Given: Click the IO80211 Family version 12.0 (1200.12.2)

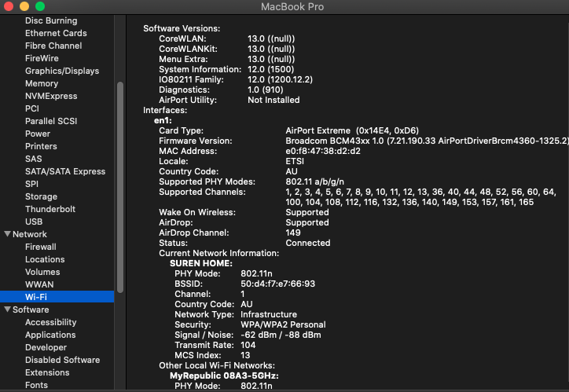Looking at the screenshot, I should click(280, 80).
